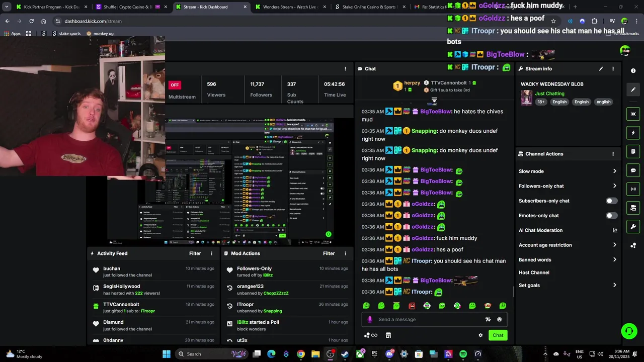Click the channel points infinity icon
Image resolution: width=644 pixels, height=362 pixels.
pos(371,335)
